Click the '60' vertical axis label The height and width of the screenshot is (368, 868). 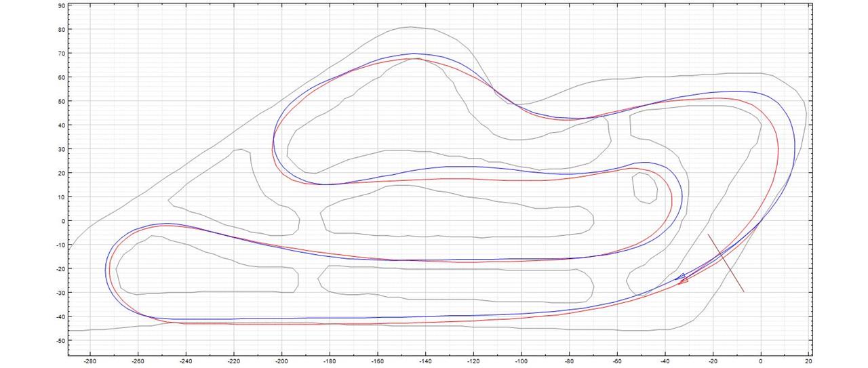click(x=61, y=77)
